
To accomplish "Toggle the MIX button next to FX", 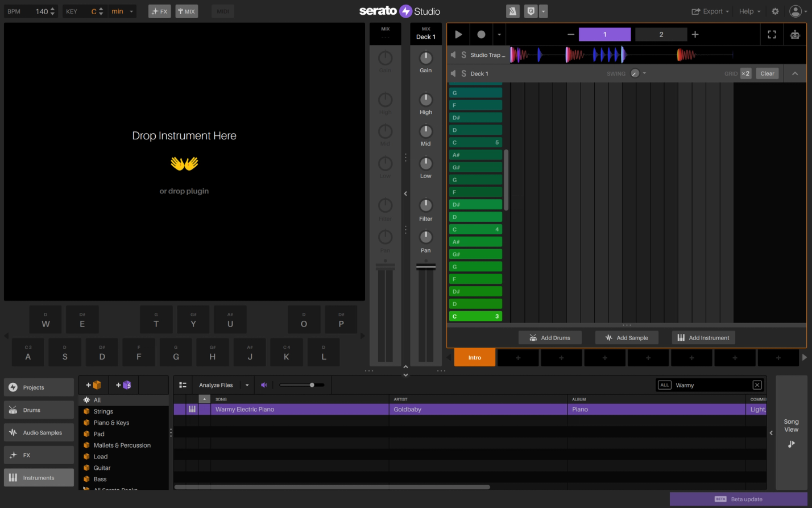I will [187, 11].
